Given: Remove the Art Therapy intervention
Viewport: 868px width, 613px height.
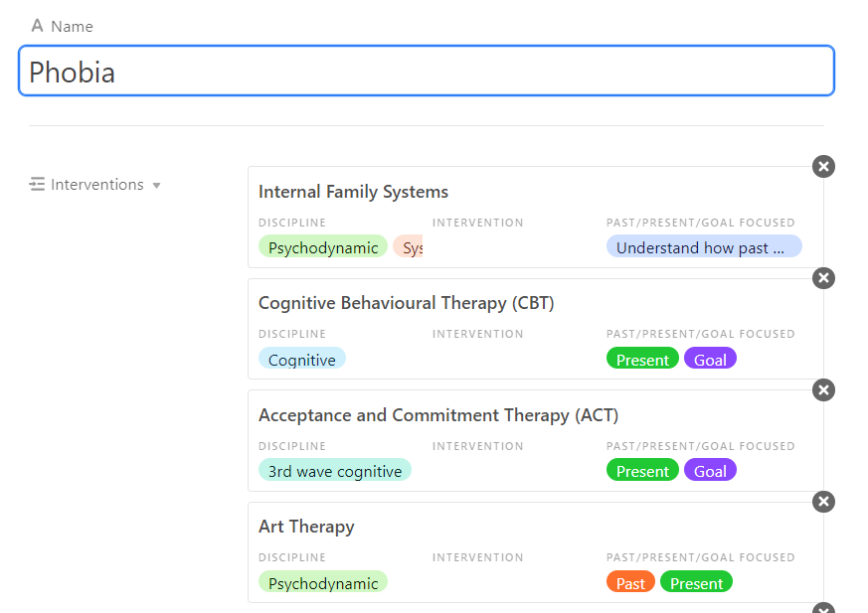Looking at the screenshot, I should pyautogui.click(x=823, y=502).
